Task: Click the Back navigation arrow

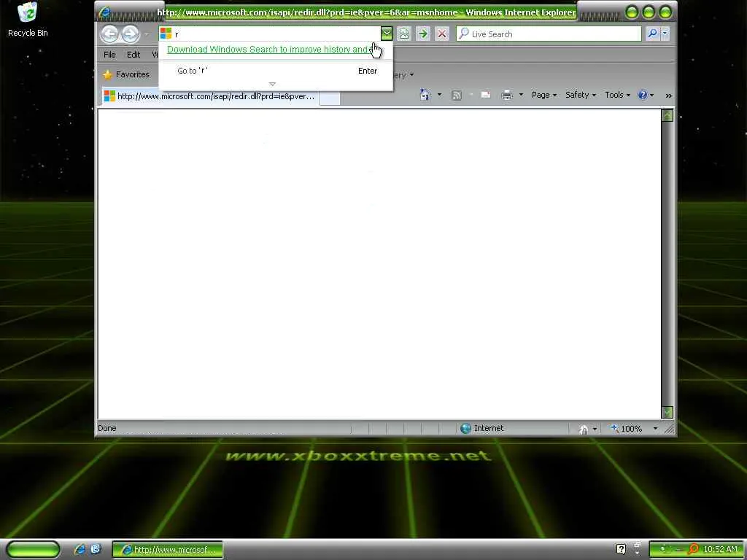Action: [x=109, y=34]
